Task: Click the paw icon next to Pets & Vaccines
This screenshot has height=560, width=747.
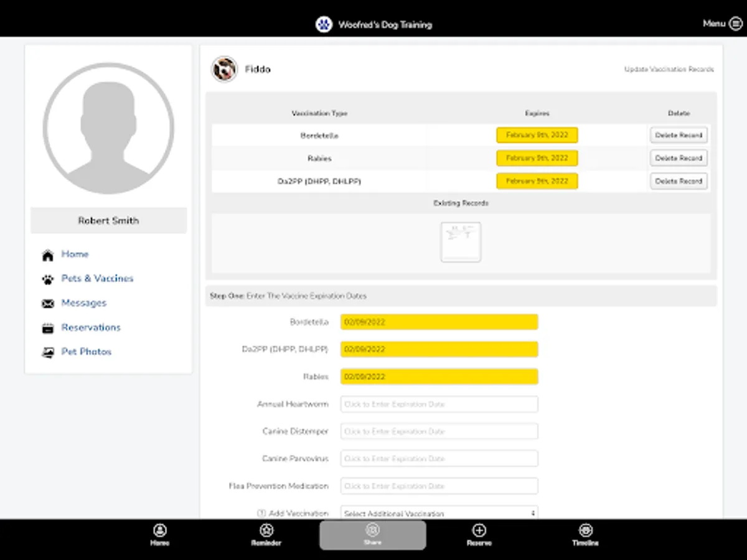Action: pyautogui.click(x=47, y=278)
